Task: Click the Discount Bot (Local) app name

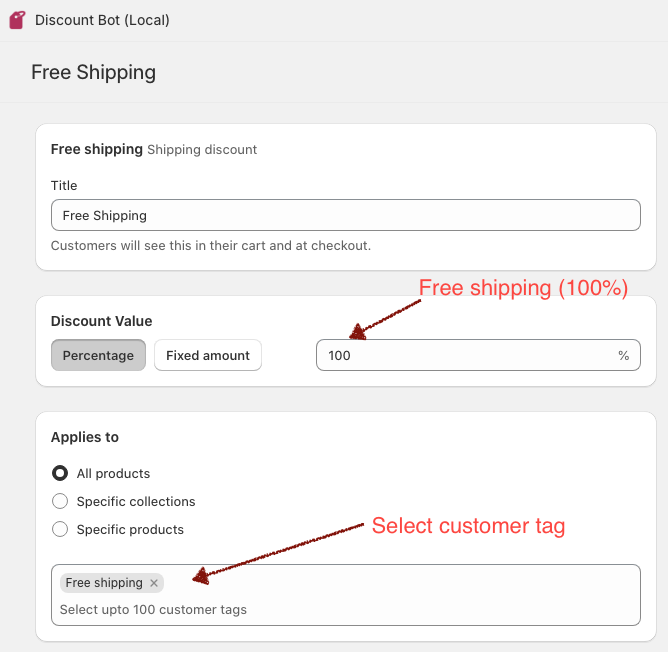Action: coord(102,20)
